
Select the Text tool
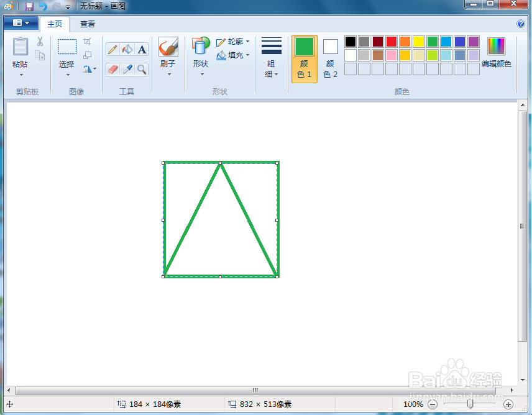click(142, 50)
